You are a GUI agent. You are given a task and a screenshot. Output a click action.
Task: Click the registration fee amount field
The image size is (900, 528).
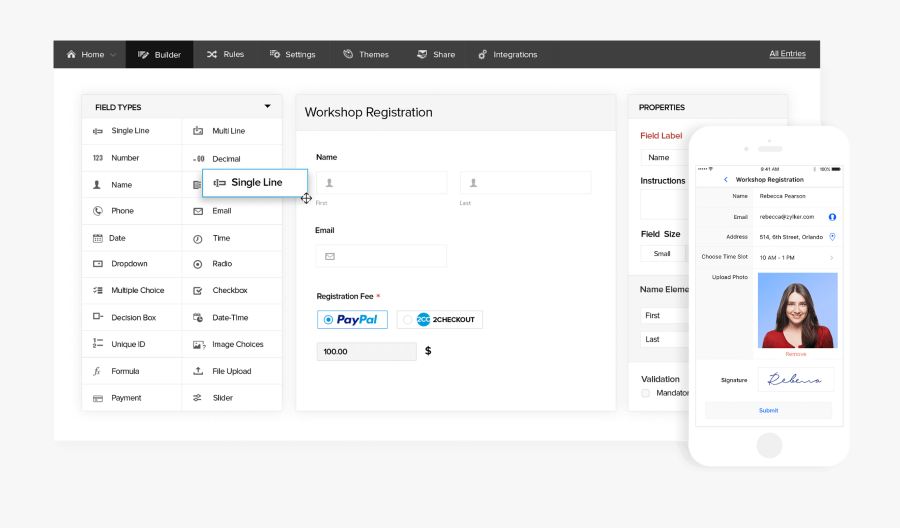[x=366, y=352]
